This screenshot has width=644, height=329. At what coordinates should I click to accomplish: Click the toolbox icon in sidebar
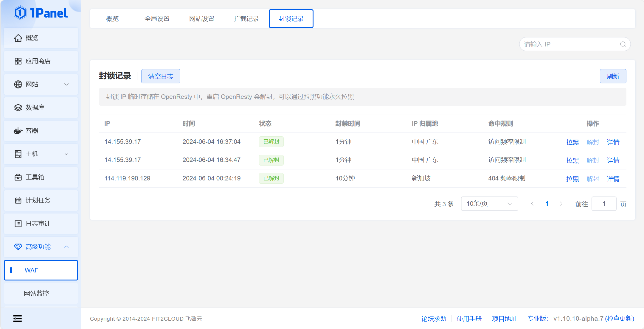pyautogui.click(x=18, y=177)
